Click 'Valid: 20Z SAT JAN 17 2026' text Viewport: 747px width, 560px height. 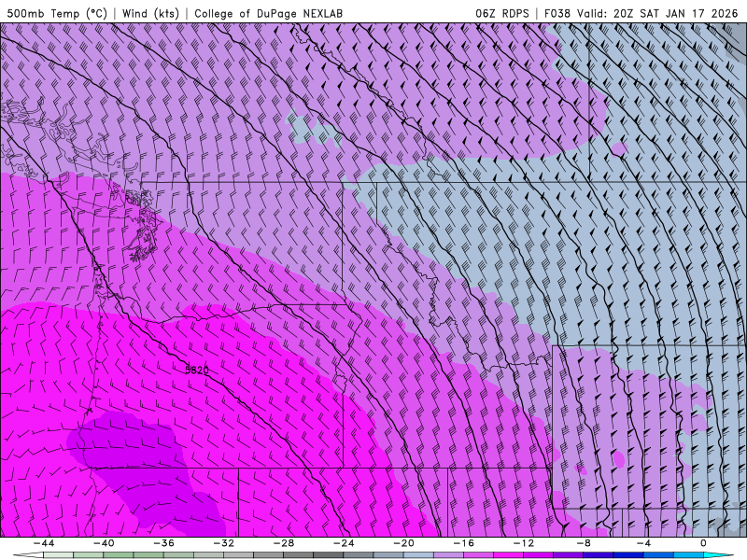[x=657, y=13]
